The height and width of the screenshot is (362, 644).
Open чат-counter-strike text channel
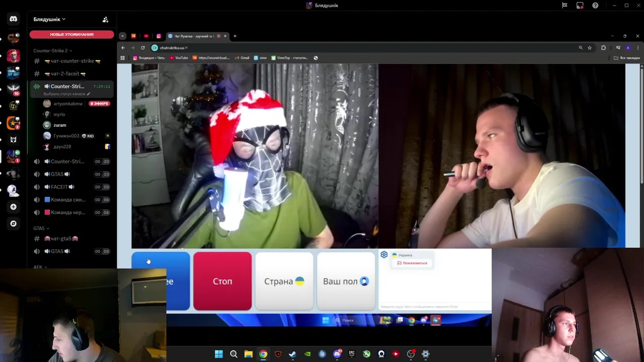[x=71, y=61]
